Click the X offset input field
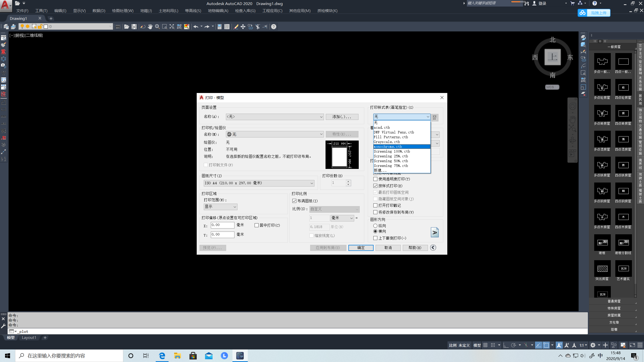This screenshot has height=362, width=644. [222, 225]
